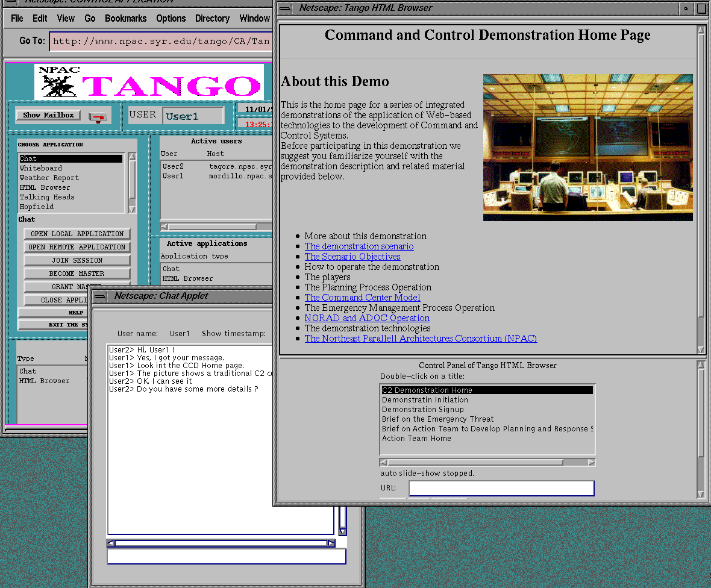Open the Edit menu
This screenshot has height=588, width=711.
[39, 19]
